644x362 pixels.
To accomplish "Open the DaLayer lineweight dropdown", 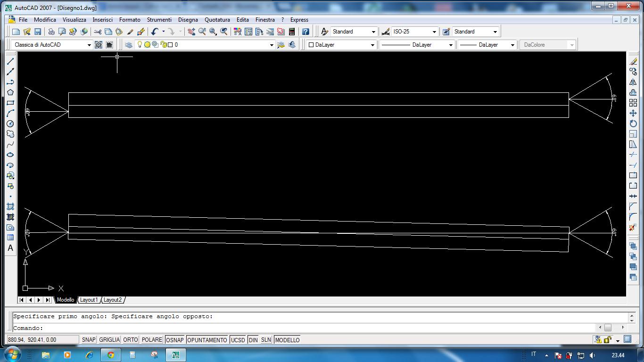I will 512,45.
